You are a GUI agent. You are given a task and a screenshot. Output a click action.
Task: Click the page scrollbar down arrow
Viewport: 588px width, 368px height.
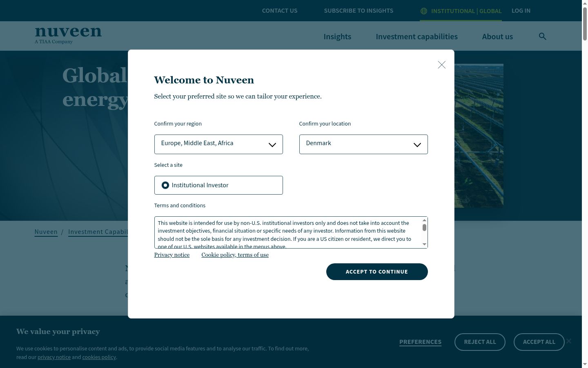pos(585,365)
